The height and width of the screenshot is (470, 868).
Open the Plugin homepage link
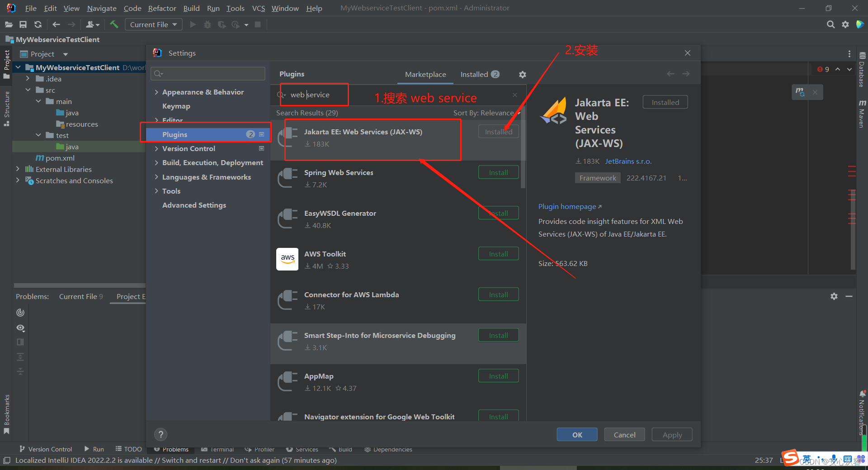(x=566, y=206)
